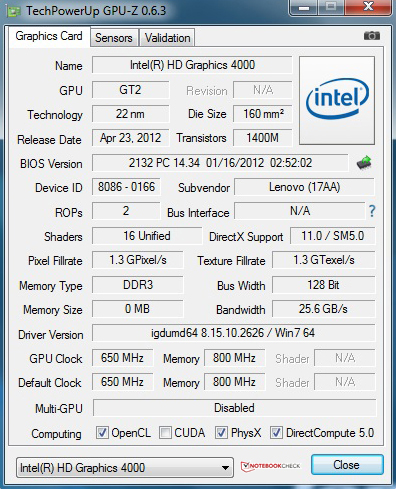The height and width of the screenshot is (489, 396).
Task: Click the Notebookcheck logo
Action: tap(270, 466)
